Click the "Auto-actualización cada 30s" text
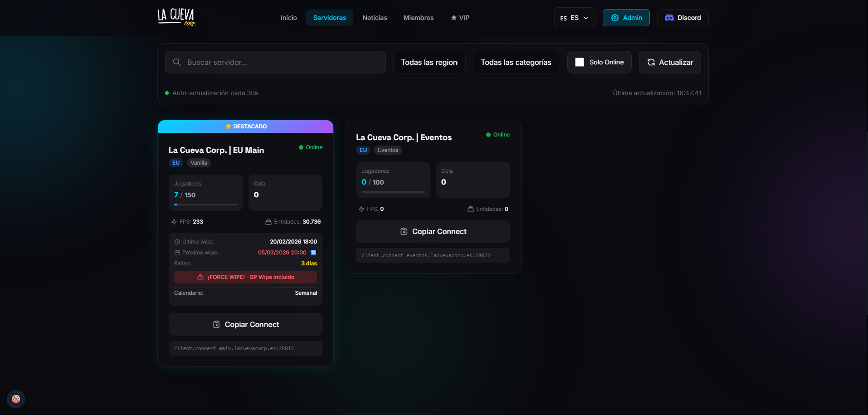 [x=215, y=93]
